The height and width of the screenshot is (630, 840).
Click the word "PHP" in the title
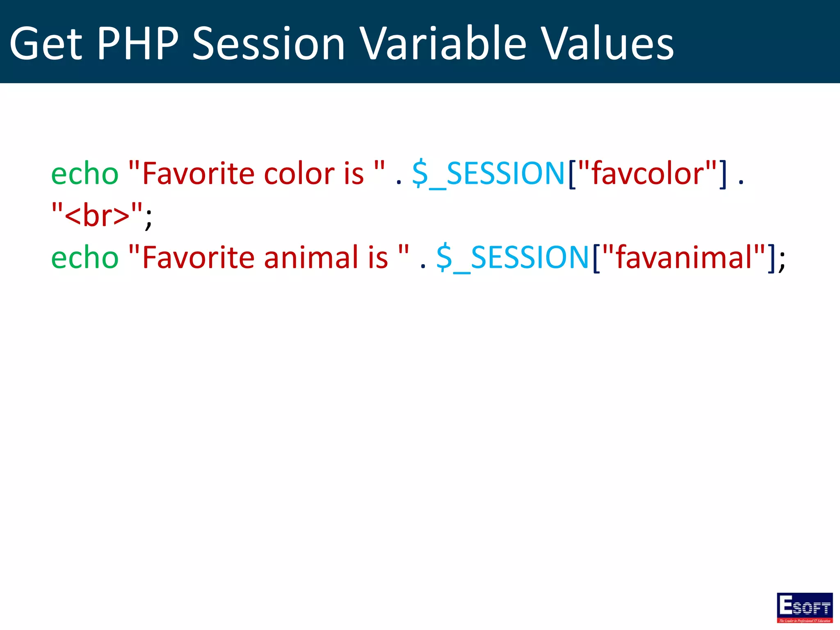tap(138, 43)
